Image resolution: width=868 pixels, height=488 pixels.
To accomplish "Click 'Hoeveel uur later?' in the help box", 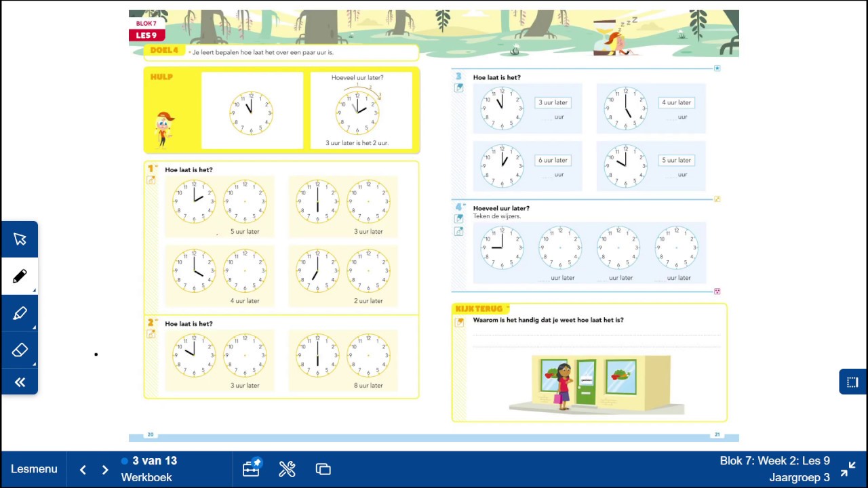I will click(x=357, y=78).
